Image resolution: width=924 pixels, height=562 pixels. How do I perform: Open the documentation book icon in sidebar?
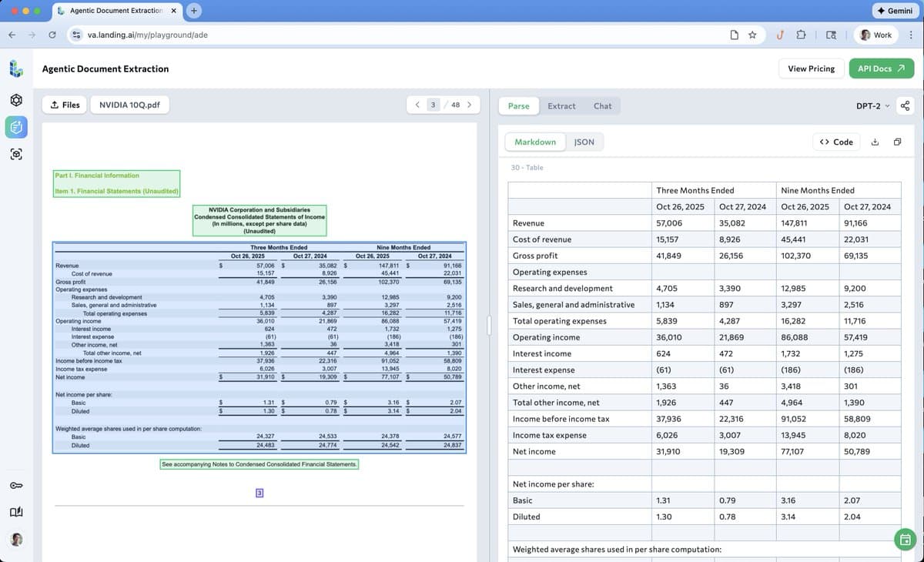pyautogui.click(x=17, y=513)
